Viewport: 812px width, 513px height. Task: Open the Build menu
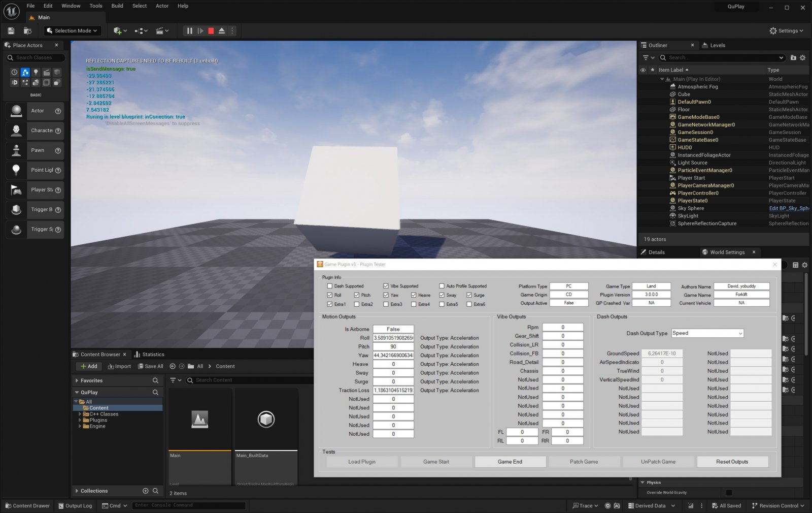tap(117, 6)
